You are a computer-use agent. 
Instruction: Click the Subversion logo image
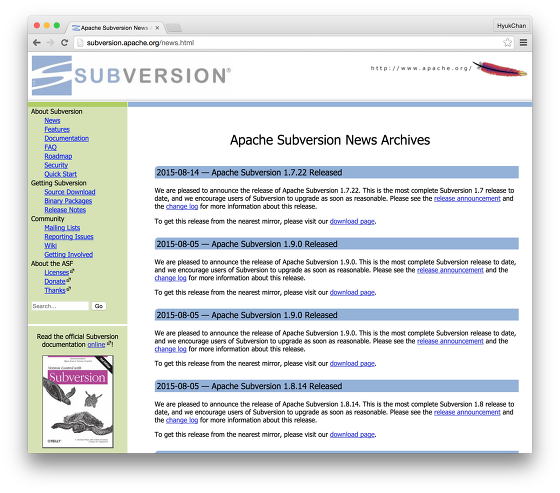[131, 75]
